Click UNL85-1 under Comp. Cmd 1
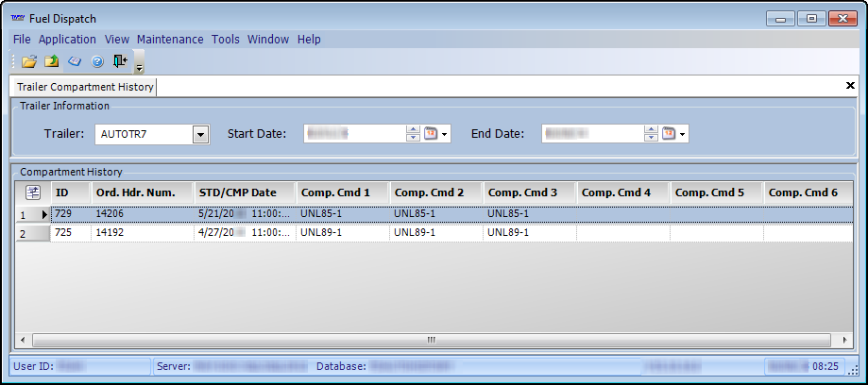 pyautogui.click(x=343, y=213)
